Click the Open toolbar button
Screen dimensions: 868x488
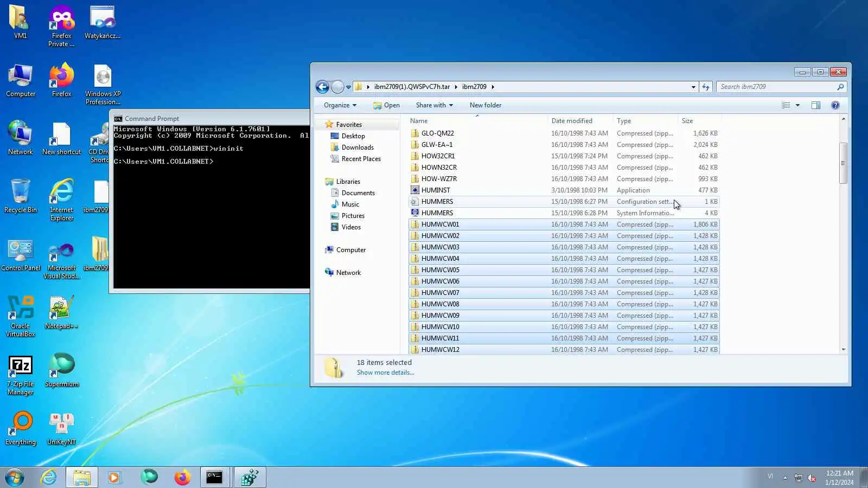[386, 105]
